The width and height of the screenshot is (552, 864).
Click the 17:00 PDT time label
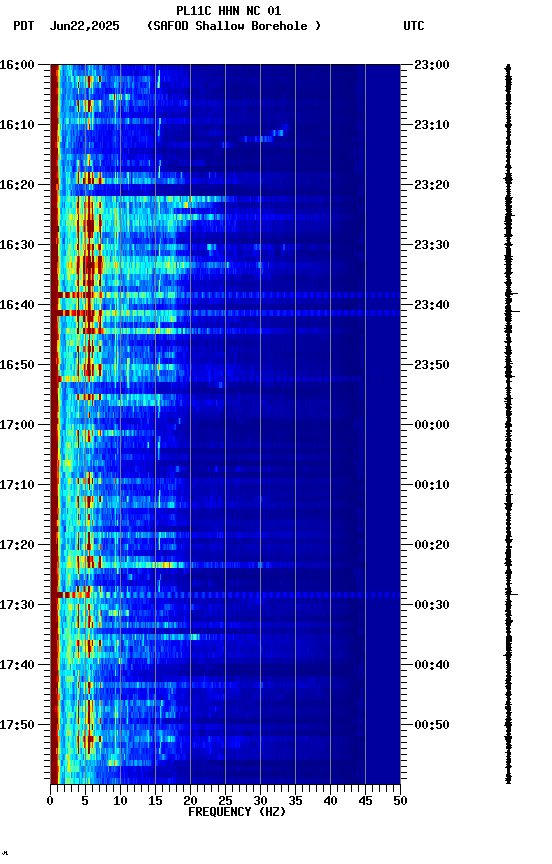click(17, 425)
